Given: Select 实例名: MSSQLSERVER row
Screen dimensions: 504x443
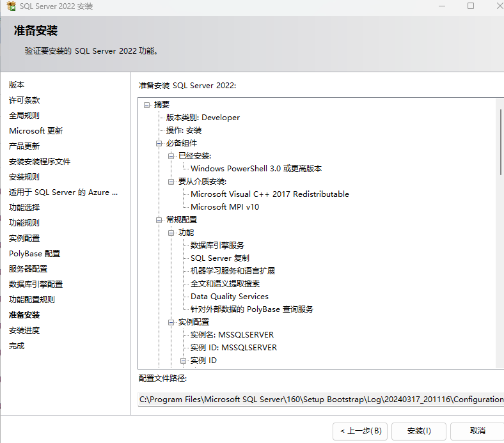Looking at the screenshot, I should click(232, 335).
